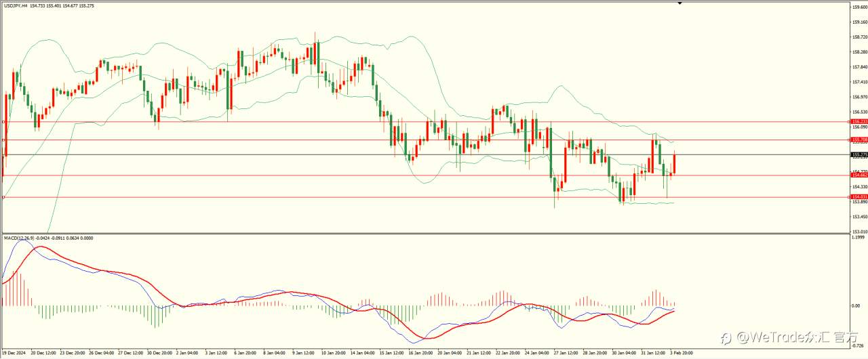Click the MACD scale 0.00 value
The height and width of the screenshot is (359, 868).
tap(856, 305)
